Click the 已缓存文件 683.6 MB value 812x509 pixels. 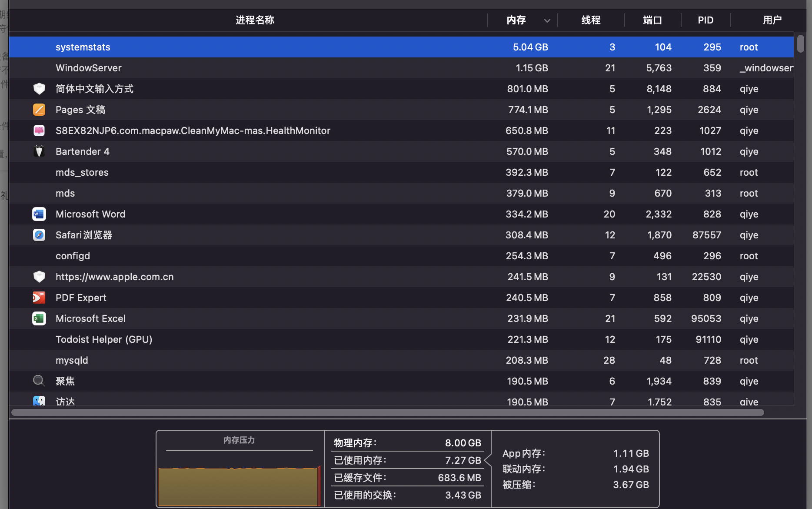[459, 478]
